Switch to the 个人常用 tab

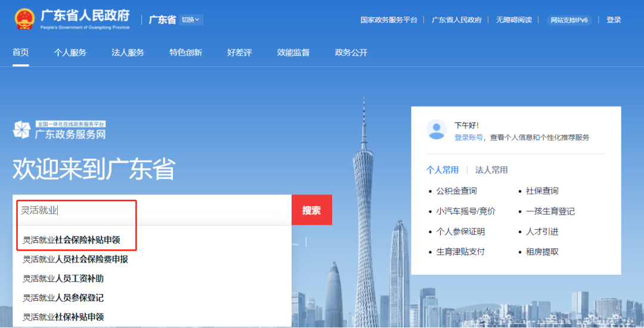coord(442,170)
